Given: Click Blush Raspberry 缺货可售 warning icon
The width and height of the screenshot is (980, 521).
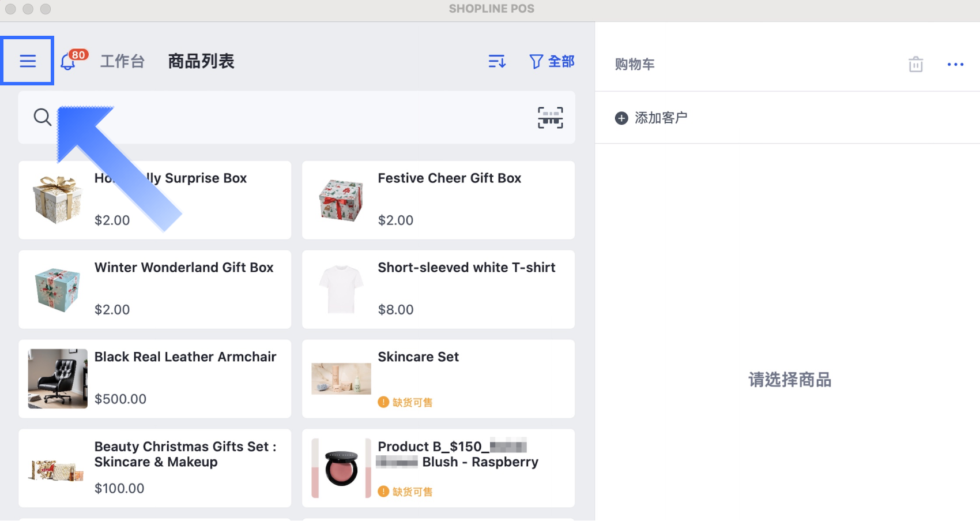Looking at the screenshot, I should (x=383, y=492).
